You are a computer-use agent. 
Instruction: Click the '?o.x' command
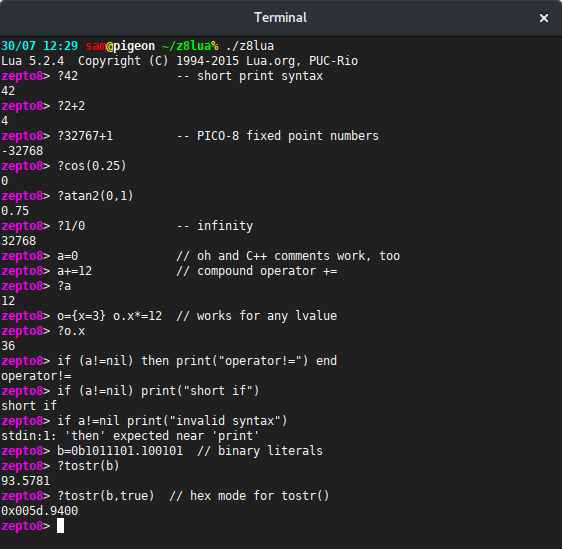tap(71, 331)
